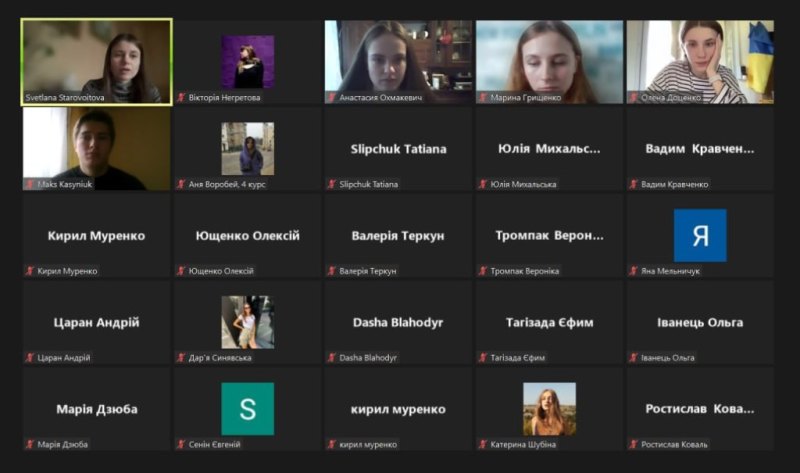Click the truncated large name 'Тромпак Верон...'

(549, 236)
